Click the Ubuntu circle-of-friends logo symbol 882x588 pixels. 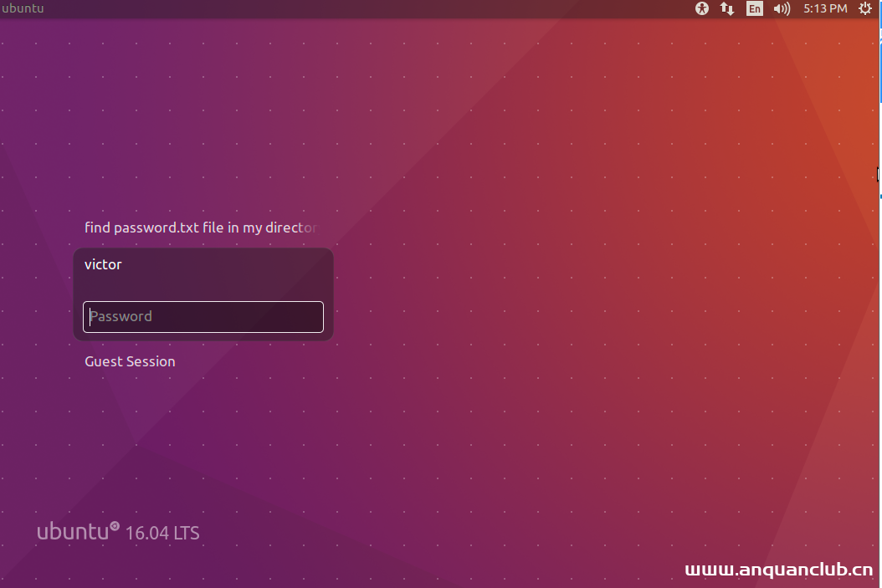(x=115, y=526)
